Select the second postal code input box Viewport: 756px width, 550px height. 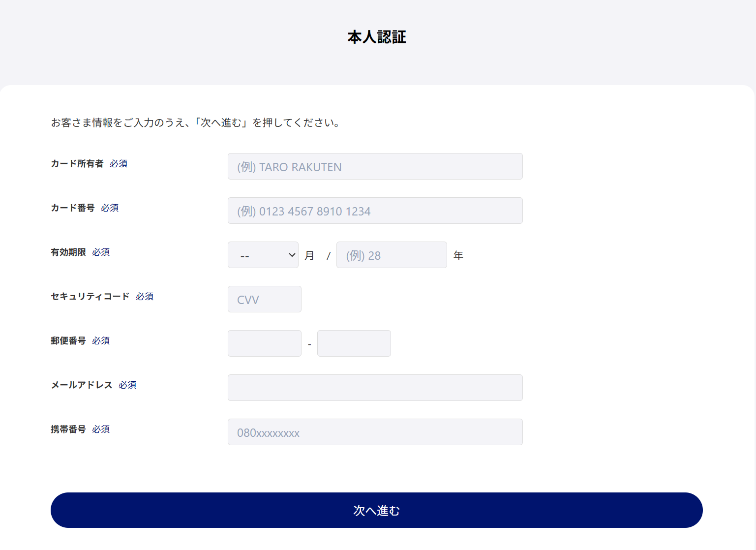[x=354, y=343]
